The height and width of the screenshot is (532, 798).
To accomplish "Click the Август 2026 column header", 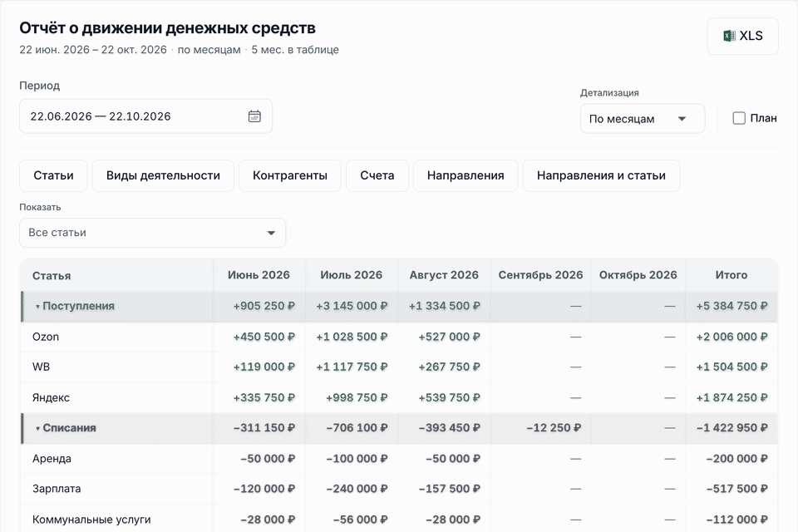I will pos(444,275).
